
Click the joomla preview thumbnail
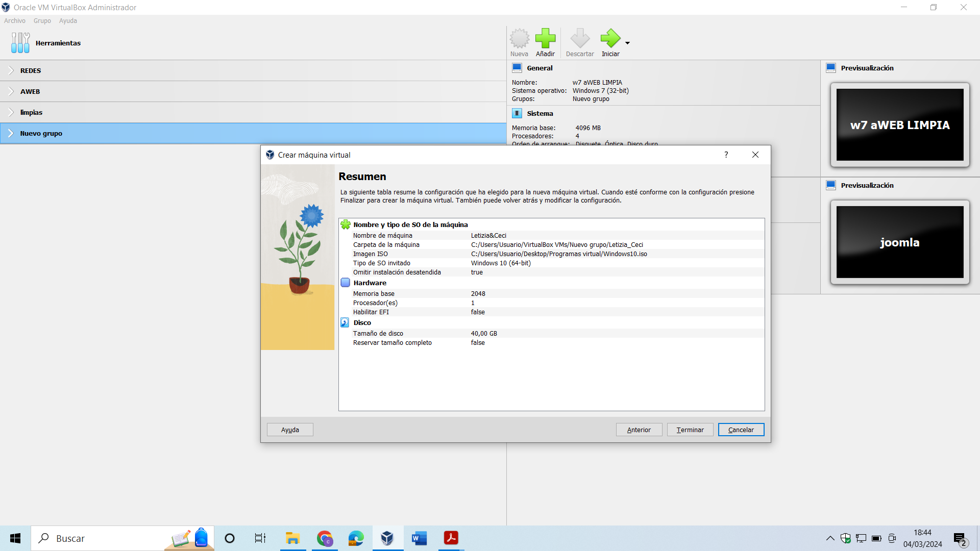(x=899, y=242)
